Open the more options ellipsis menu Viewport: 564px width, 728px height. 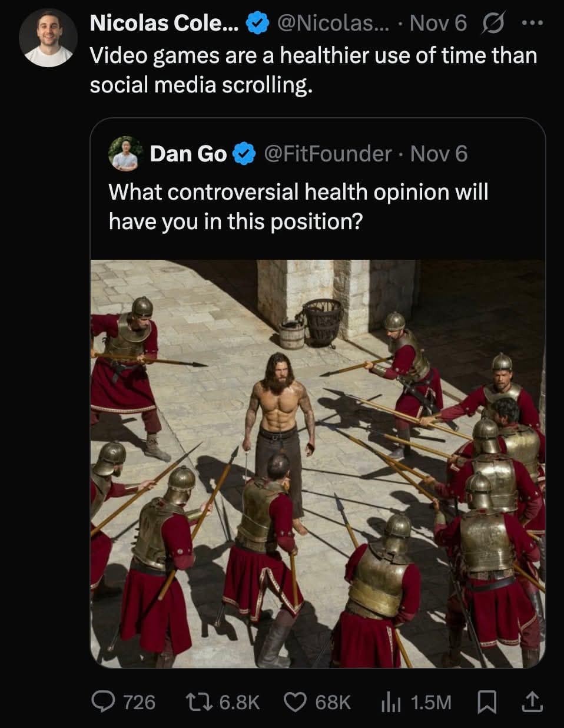coord(533,22)
